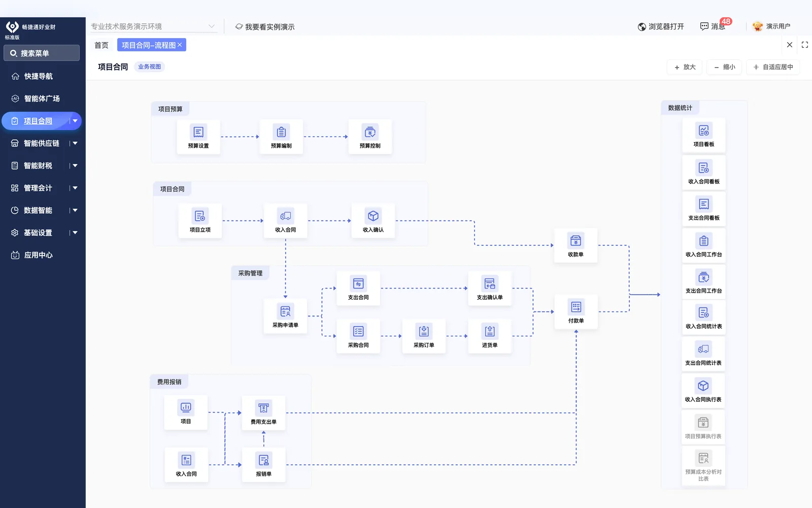Viewport: 812px width, 508px height.
Task: Open 应用中心 in the sidebar
Action: tap(39, 255)
